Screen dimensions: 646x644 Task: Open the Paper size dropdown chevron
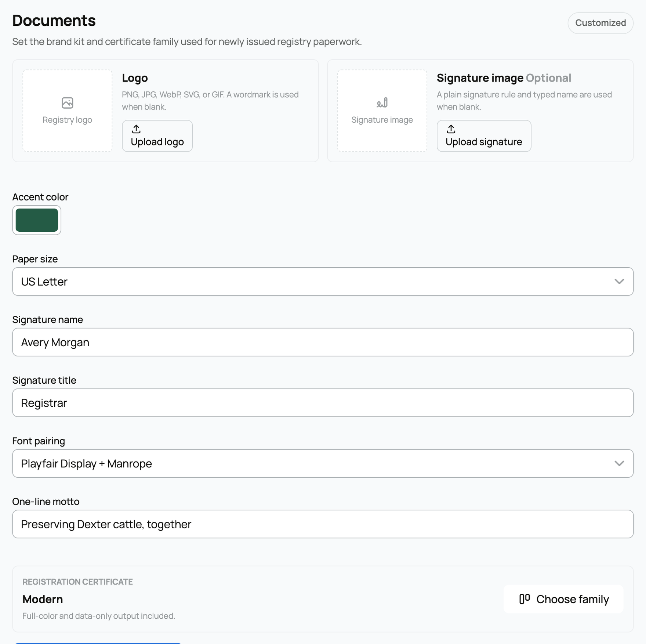[619, 282]
